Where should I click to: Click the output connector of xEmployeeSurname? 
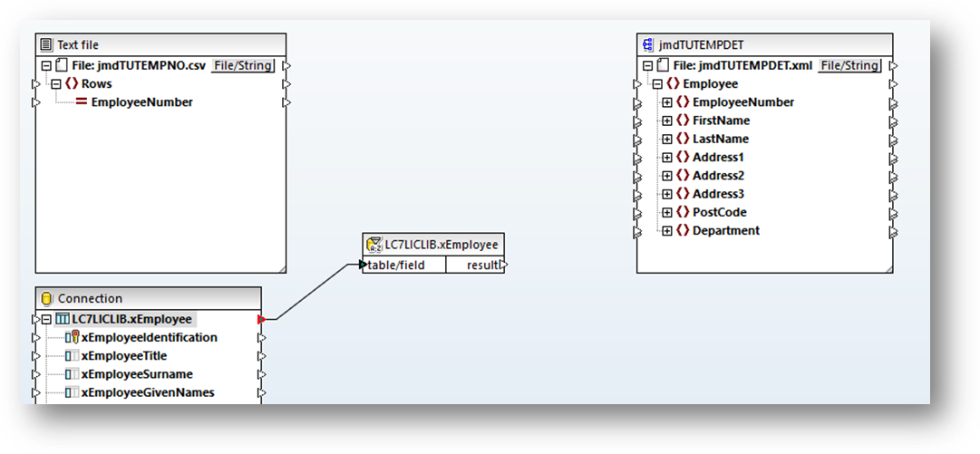tap(262, 374)
